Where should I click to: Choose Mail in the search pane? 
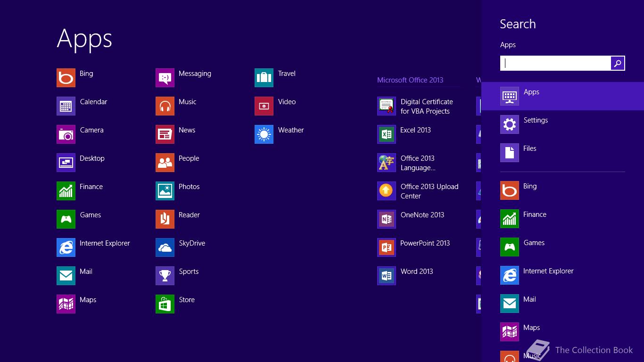click(563, 304)
